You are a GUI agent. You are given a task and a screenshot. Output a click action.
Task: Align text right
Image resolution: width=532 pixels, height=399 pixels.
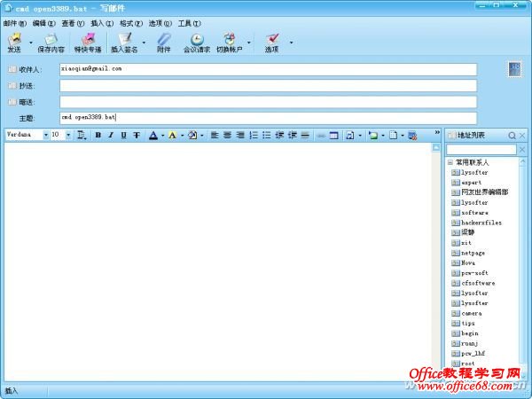(240, 135)
